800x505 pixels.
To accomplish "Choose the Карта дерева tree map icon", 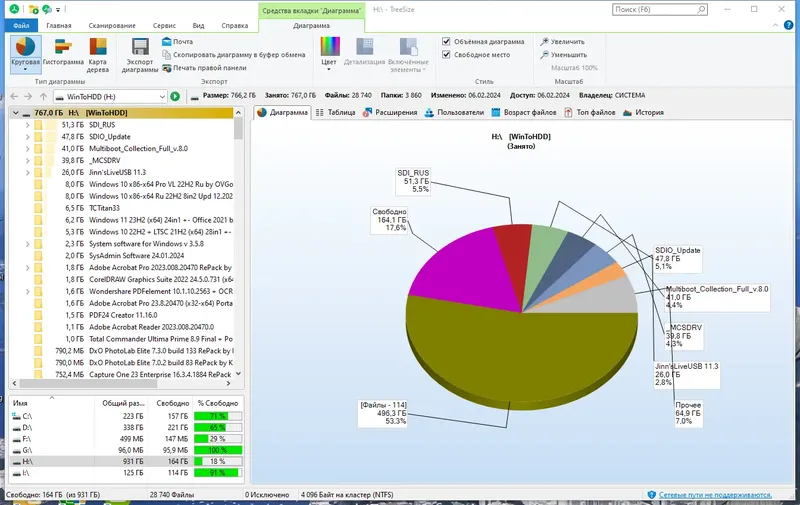I will pyautogui.click(x=97, y=54).
